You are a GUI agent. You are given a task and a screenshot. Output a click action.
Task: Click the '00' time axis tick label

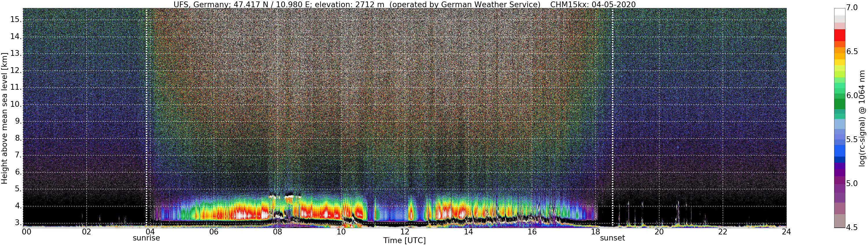click(27, 232)
